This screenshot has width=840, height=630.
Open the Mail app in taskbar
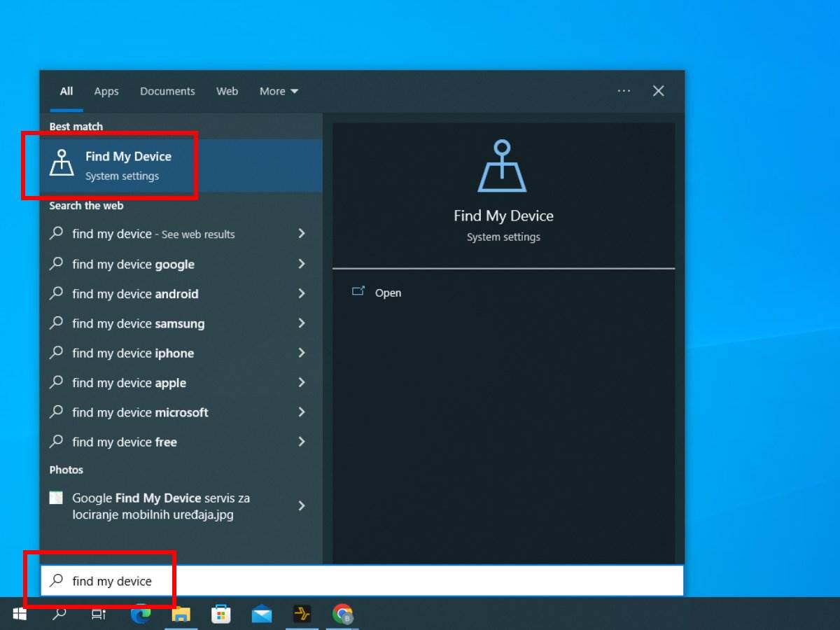(x=262, y=614)
